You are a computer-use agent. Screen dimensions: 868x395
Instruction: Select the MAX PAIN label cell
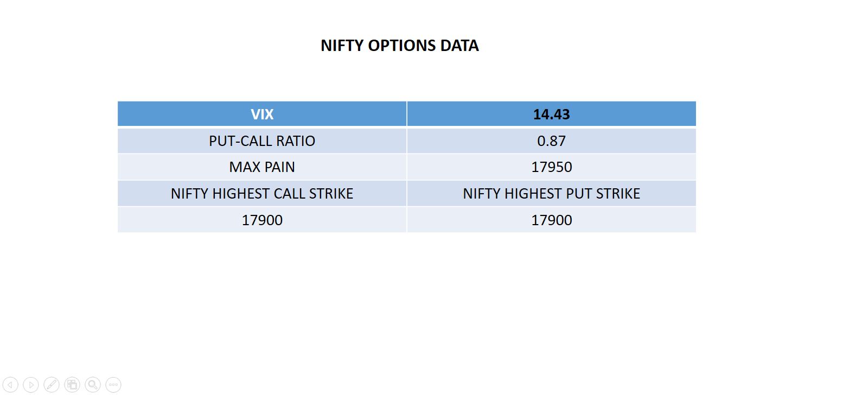pyautogui.click(x=262, y=167)
